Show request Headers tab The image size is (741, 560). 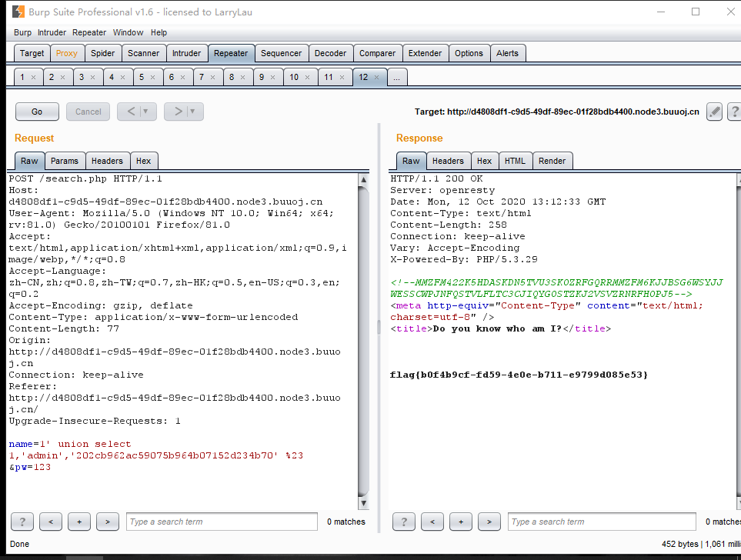(x=107, y=161)
